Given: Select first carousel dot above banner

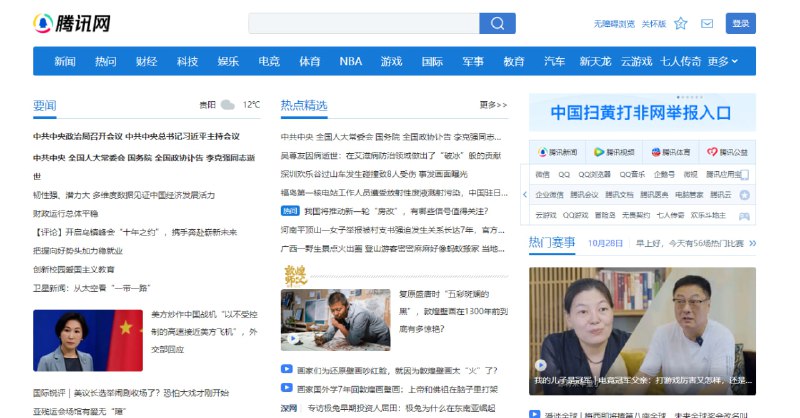Looking at the screenshot, I should click(x=678, y=97).
